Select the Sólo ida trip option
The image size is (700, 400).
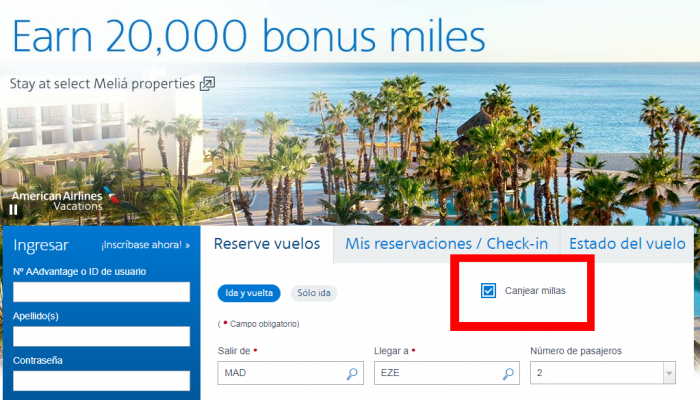[x=314, y=293]
